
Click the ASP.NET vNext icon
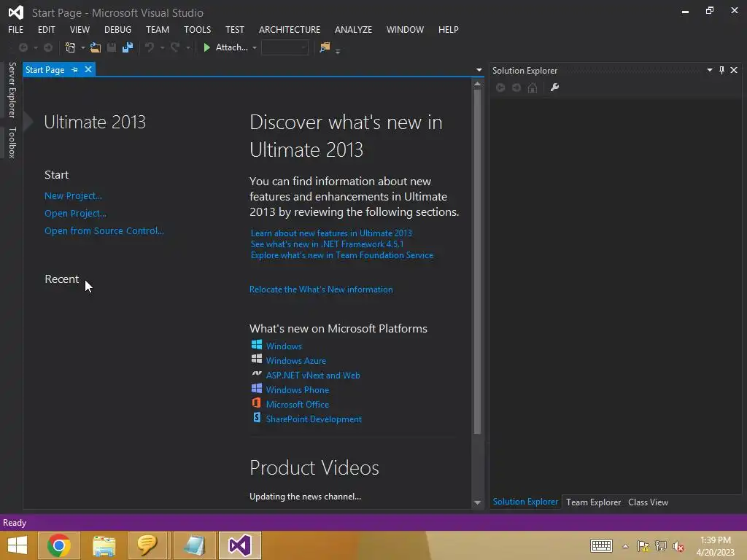[256, 374]
